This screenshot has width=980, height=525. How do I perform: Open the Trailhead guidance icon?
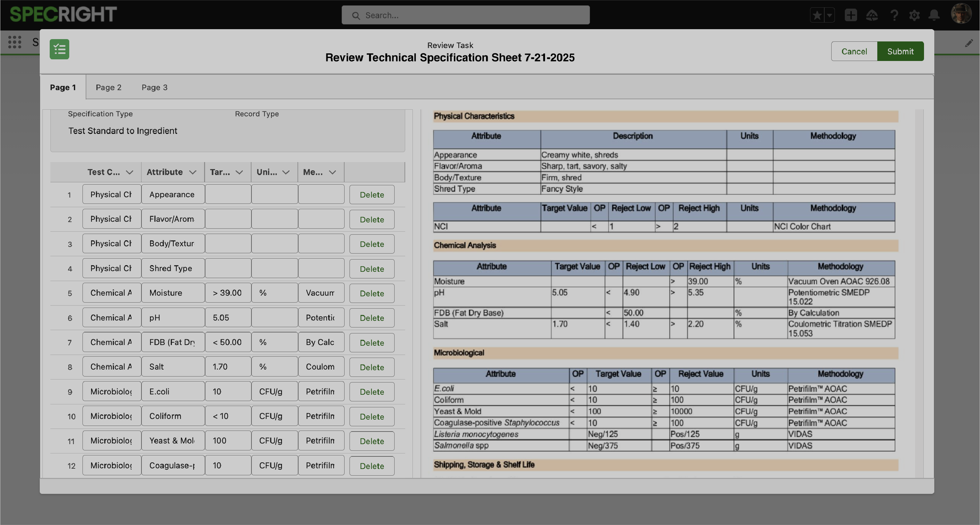(872, 15)
